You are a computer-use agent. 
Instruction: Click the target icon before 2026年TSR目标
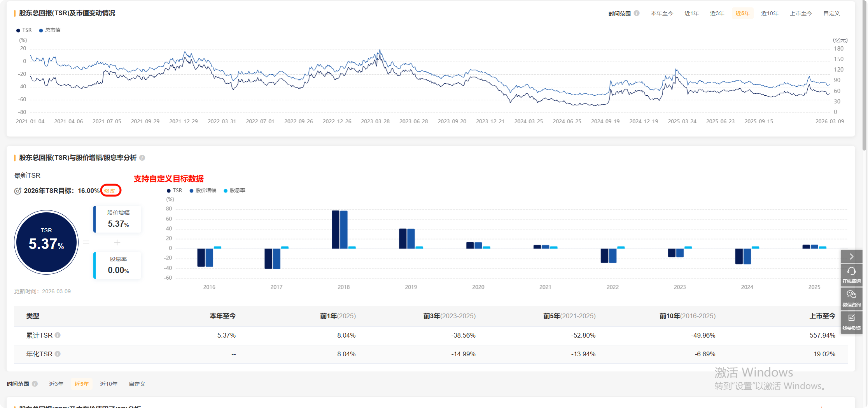pos(18,191)
